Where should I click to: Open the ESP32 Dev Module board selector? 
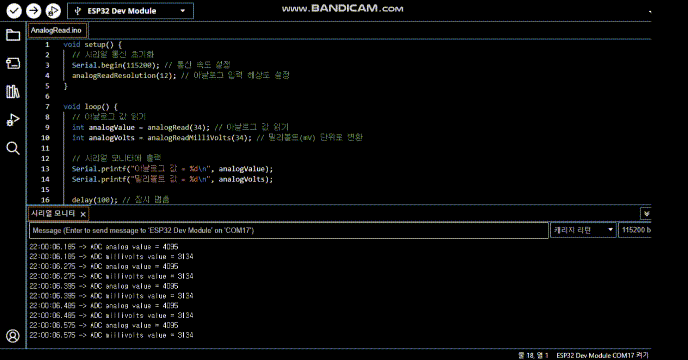[130, 11]
